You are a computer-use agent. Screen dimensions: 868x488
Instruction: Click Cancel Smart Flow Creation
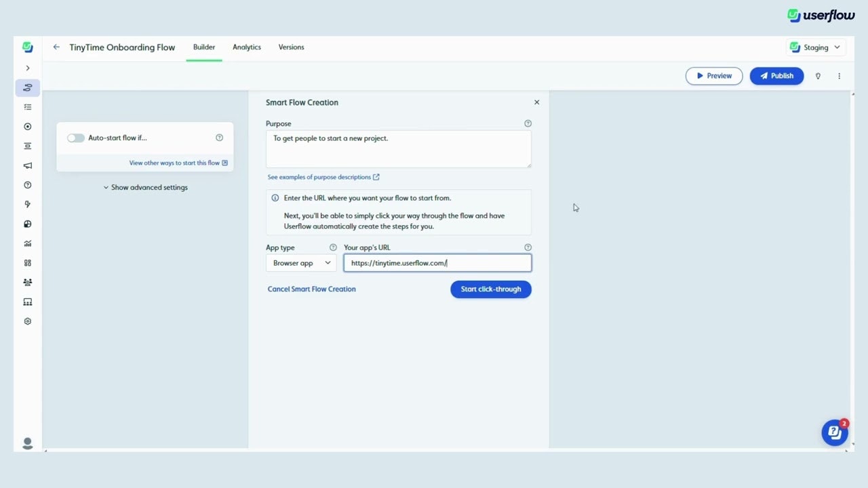(x=312, y=289)
